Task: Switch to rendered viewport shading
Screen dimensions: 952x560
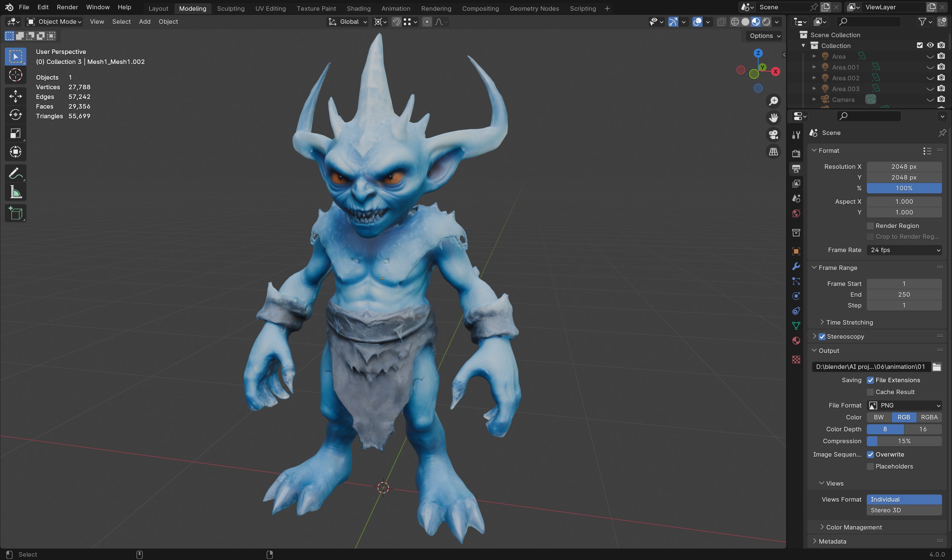Action: [x=766, y=22]
